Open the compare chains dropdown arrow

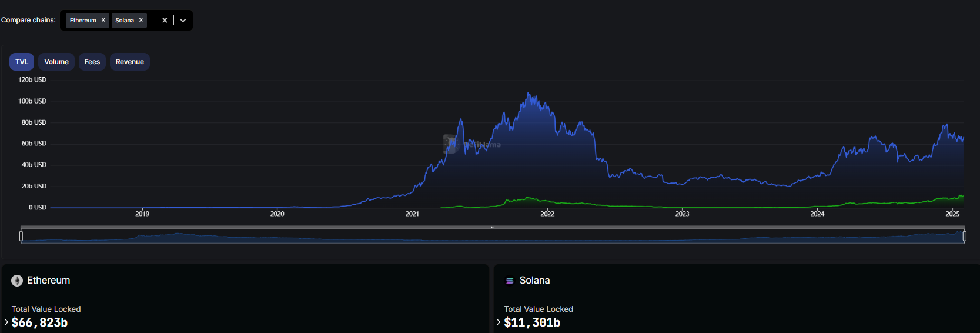tap(183, 20)
